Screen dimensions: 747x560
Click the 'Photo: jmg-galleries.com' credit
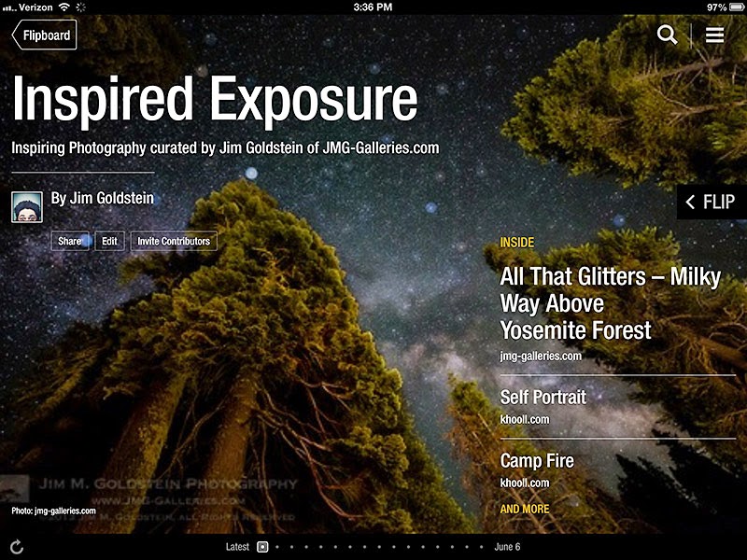point(54,511)
